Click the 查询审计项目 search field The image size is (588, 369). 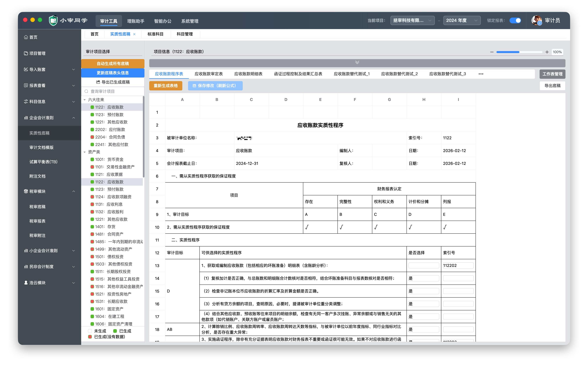click(x=112, y=91)
